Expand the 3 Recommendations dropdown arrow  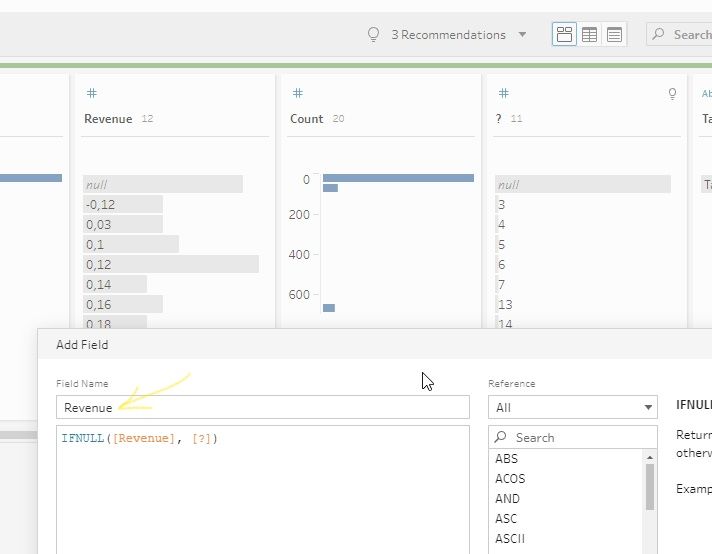point(522,35)
